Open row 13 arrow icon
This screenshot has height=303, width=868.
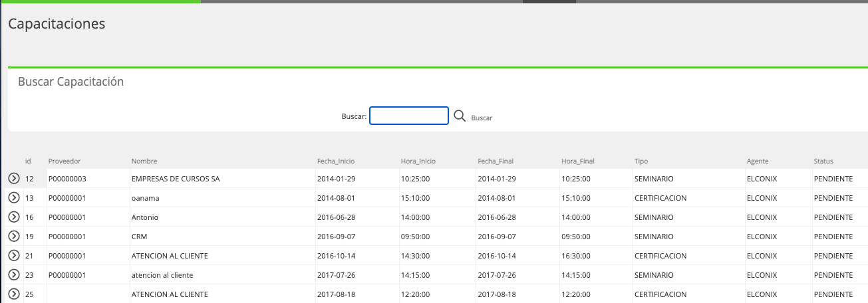coord(14,198)
